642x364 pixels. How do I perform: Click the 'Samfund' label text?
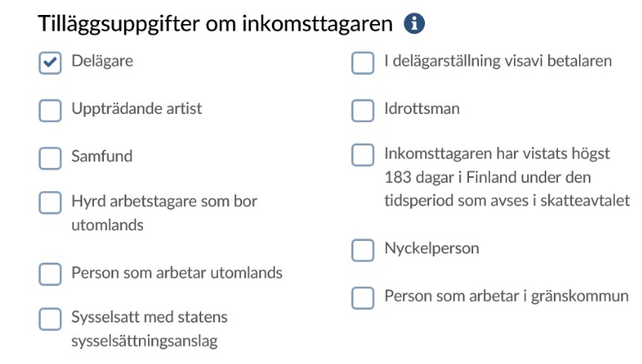101,156
